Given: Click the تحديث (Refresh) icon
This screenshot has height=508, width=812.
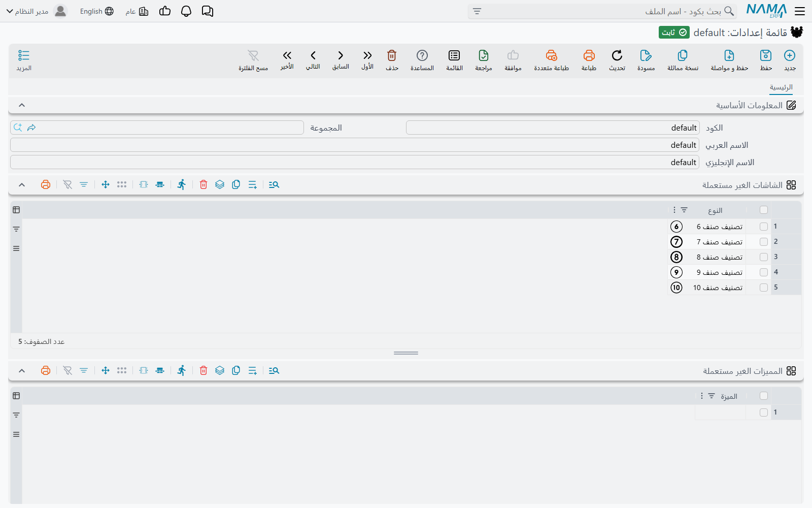Looking at the screenshot, I should coord(617,55).
